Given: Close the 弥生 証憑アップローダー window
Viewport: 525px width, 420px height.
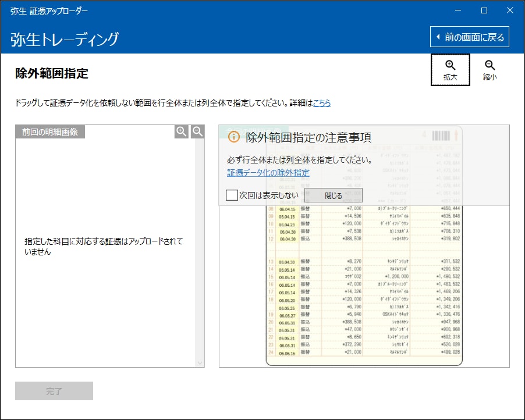Looking at the screenshot, I should click(510, 10).
